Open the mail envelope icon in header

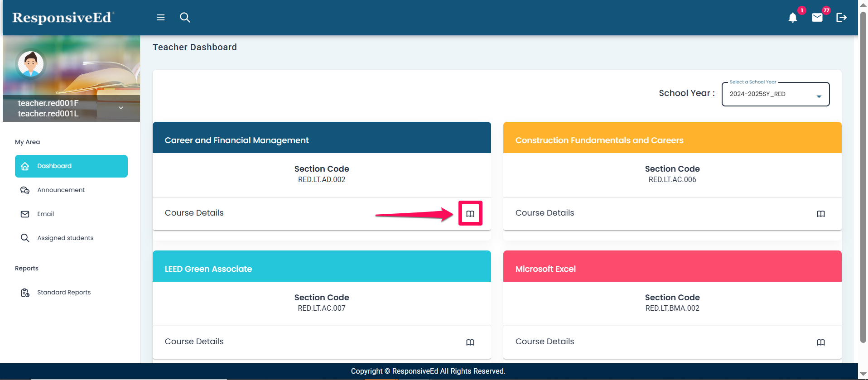(x=817, y=18)
